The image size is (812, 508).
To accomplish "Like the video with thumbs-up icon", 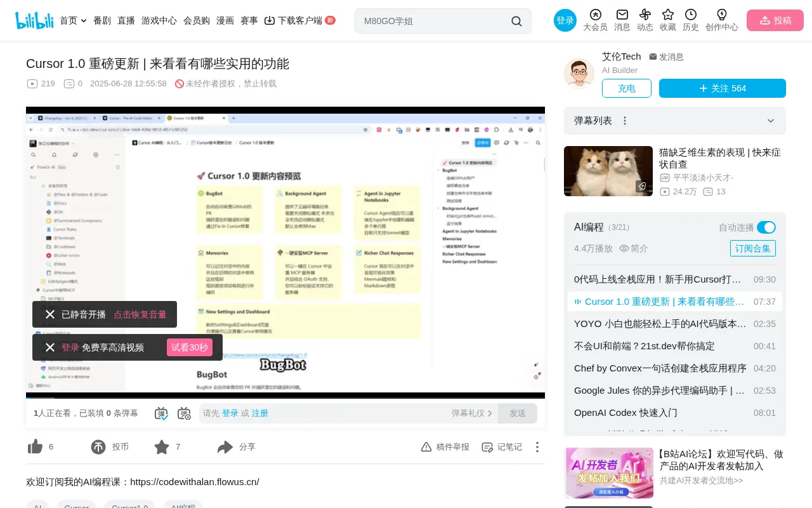I will 35,447.
